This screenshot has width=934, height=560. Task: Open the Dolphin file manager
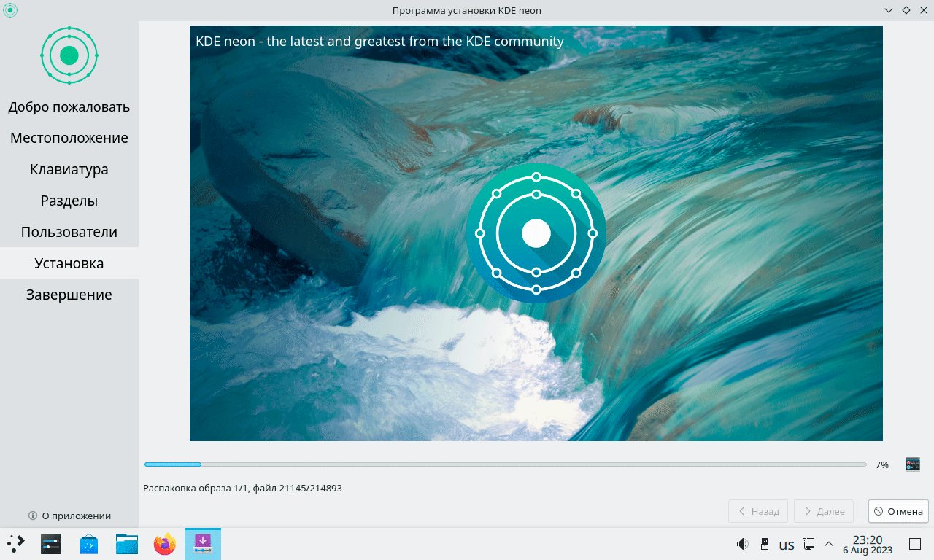pyautogui.click(x=127, y=544)
